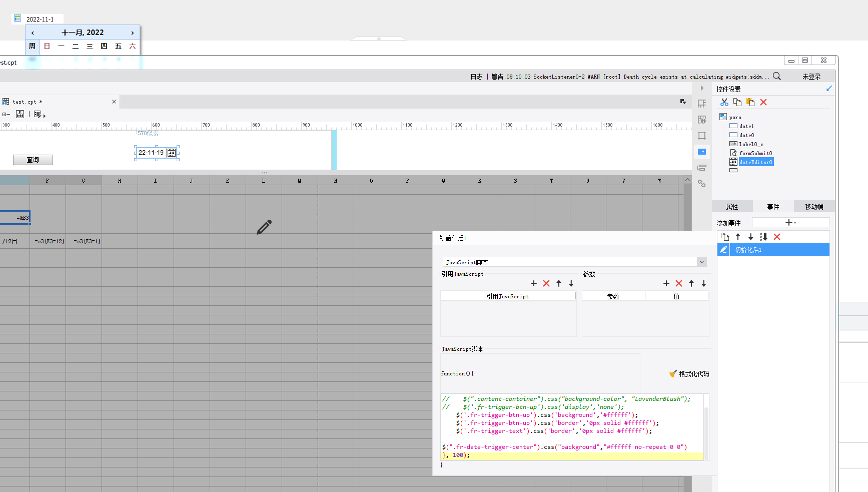Viewport: 868px width, 492px height.
Task: Move referenced JavaScript down
Action: [x=571, y=283]
